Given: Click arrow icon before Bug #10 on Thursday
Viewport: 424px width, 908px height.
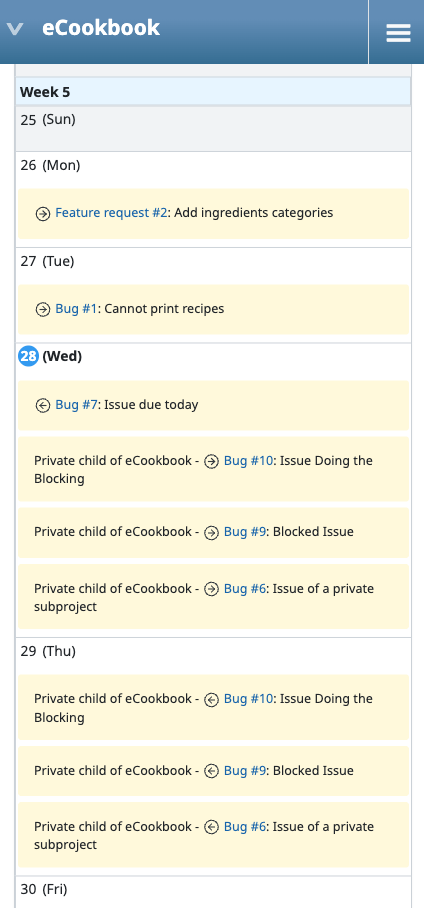Looking at the screenshot, I should coord(211,700).
